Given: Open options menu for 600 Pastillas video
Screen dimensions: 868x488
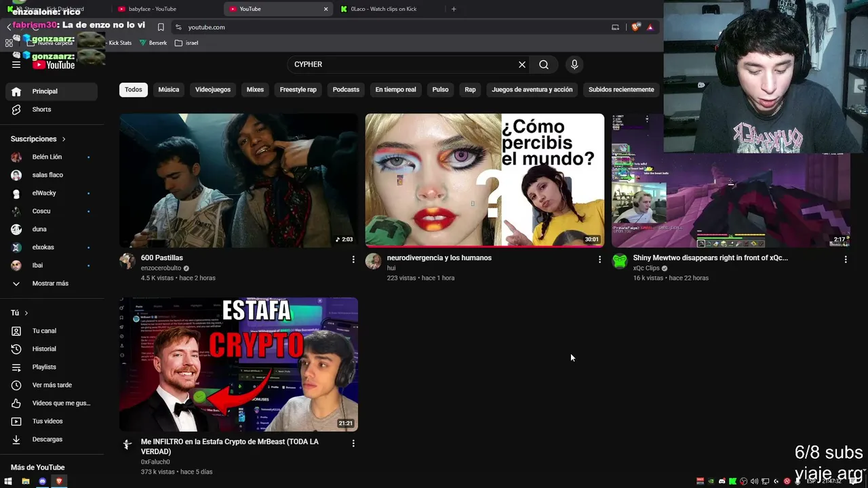Looking at the screenshot, I should click(353, 260).
